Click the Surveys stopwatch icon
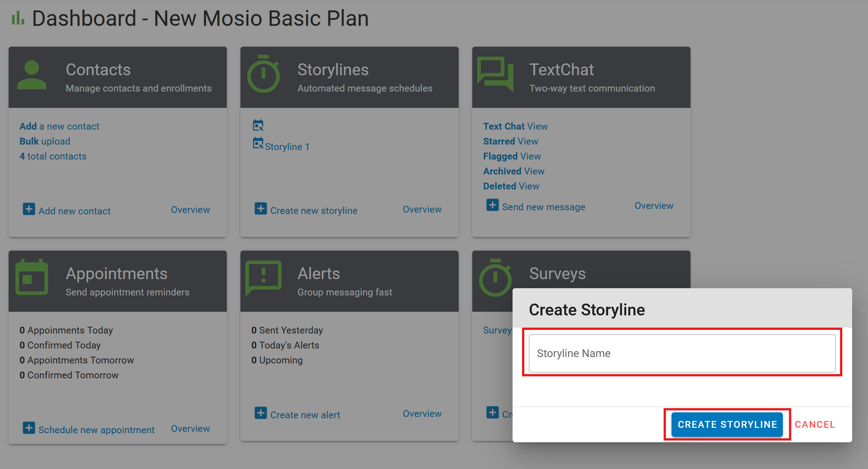Image resolution: width=868 pixels, height=469 pixels. (x=495, y=278)
